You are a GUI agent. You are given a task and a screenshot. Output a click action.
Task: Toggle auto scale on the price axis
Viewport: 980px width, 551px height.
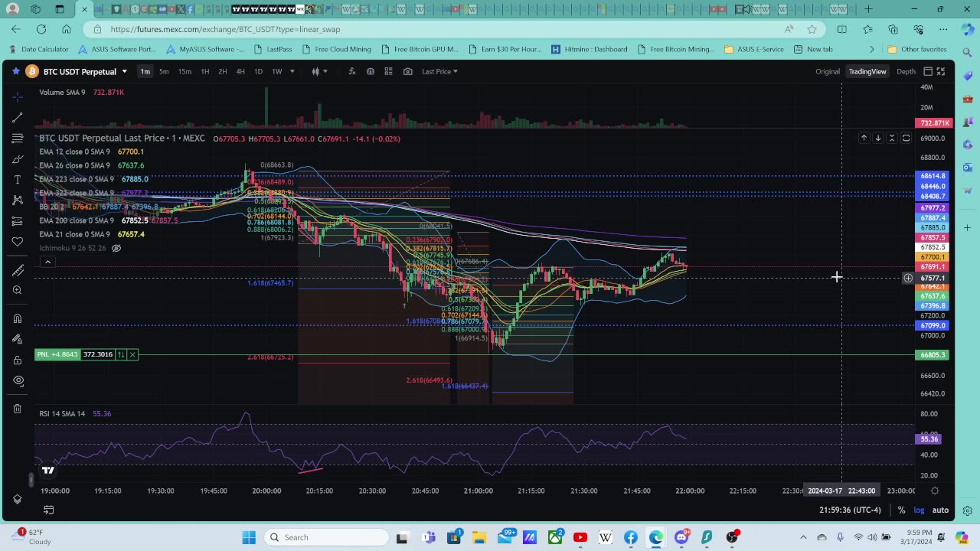coord(940,510)
